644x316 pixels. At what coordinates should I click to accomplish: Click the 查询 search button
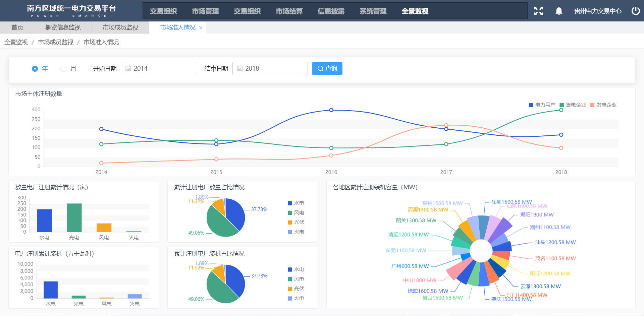pyautogui.click(x=327, y=68)
